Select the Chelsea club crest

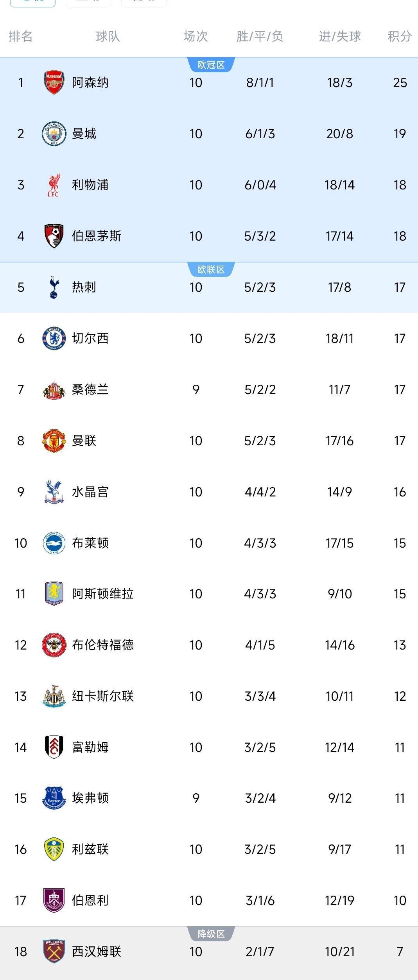pyautogui.click(x=54, y=338)
